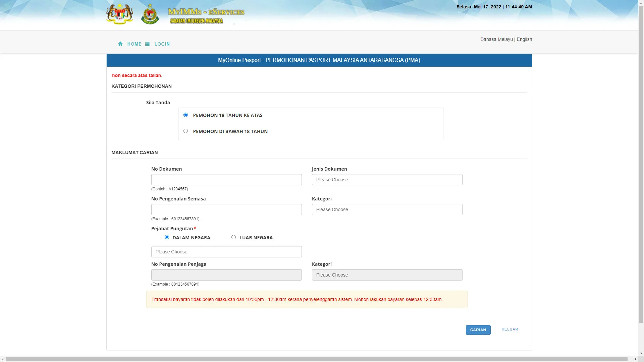
Task: Select Pemohon Di Bawah 18 Tahun option
Action: pyautogui.click(x=185, y=131)
